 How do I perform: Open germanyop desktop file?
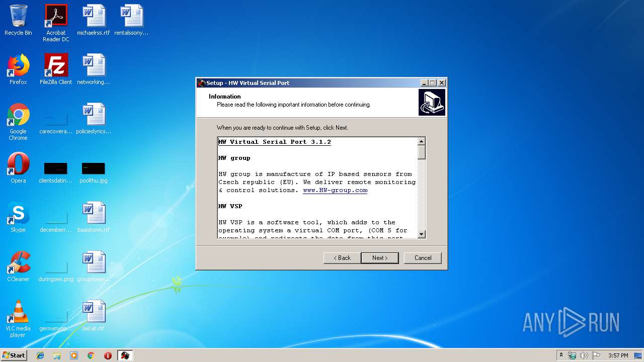[x=56, y=321]
